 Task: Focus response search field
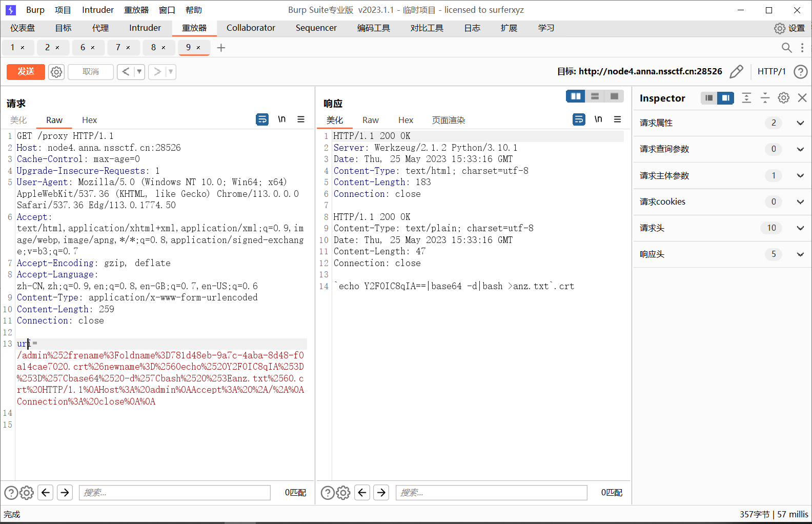491,493
